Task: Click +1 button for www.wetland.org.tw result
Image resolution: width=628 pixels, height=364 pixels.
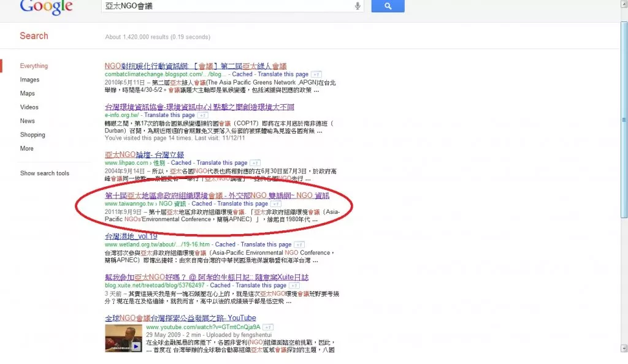Action: coord(299,245)
